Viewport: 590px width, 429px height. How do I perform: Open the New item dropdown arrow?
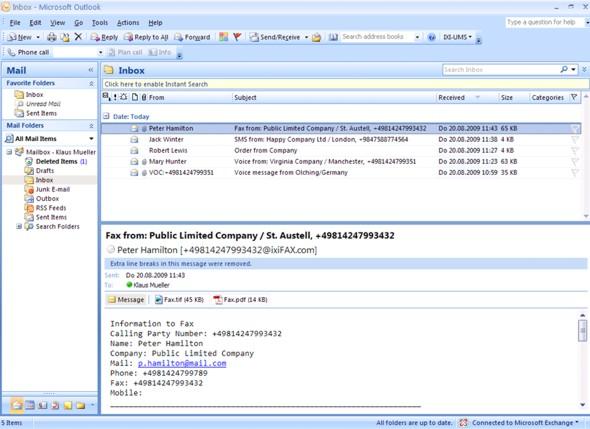point(38,37)
